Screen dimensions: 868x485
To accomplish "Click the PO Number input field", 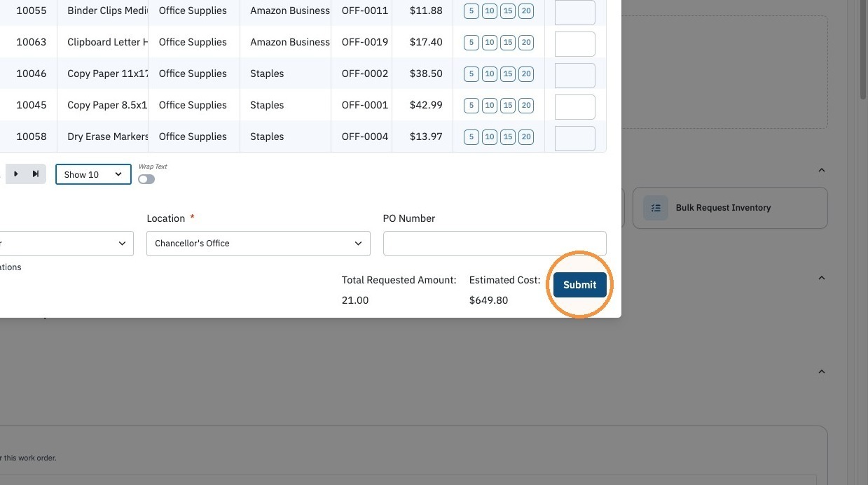I will pyautogui.click(x=495, y=244).
